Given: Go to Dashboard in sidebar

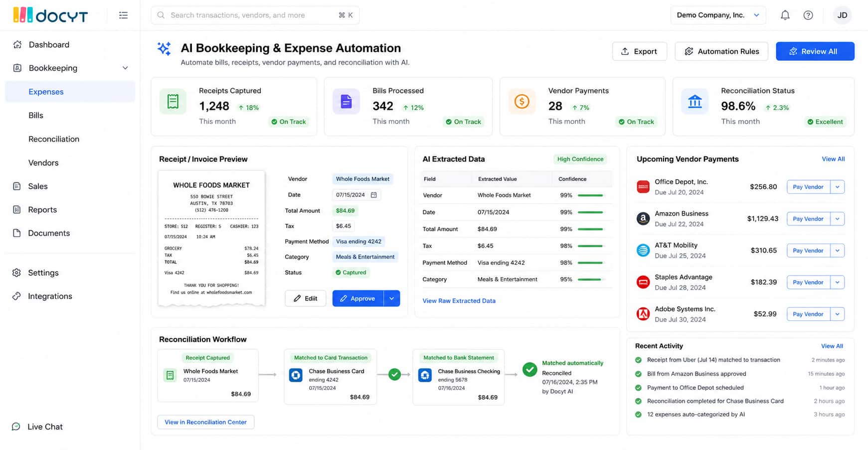Looking at the screenshot, I should (49, 45).
